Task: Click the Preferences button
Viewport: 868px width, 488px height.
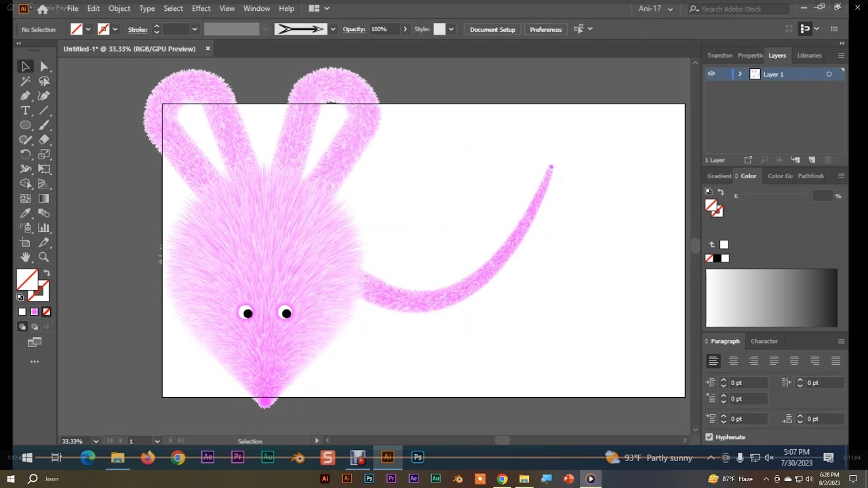Action: (x=545, y=29)
